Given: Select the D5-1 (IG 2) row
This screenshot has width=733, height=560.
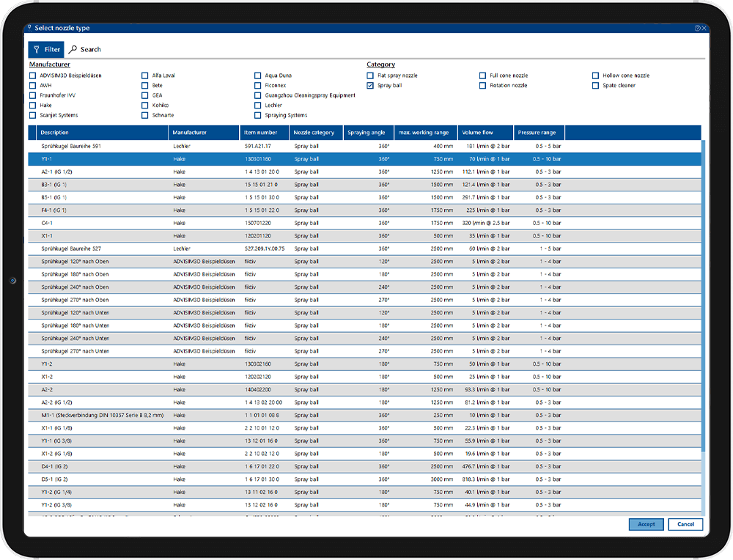Looking at the screenshot, I should click(364, 479).
